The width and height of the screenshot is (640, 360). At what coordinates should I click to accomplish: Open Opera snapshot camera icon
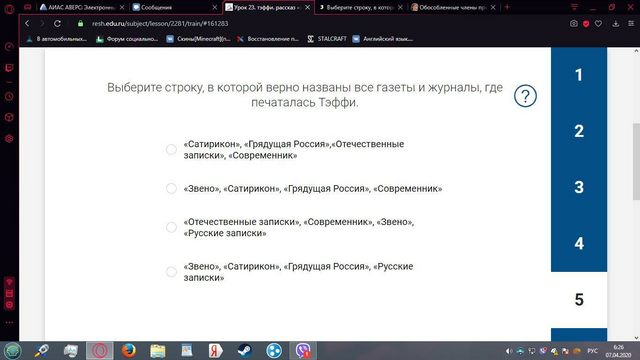pos(573,24)
